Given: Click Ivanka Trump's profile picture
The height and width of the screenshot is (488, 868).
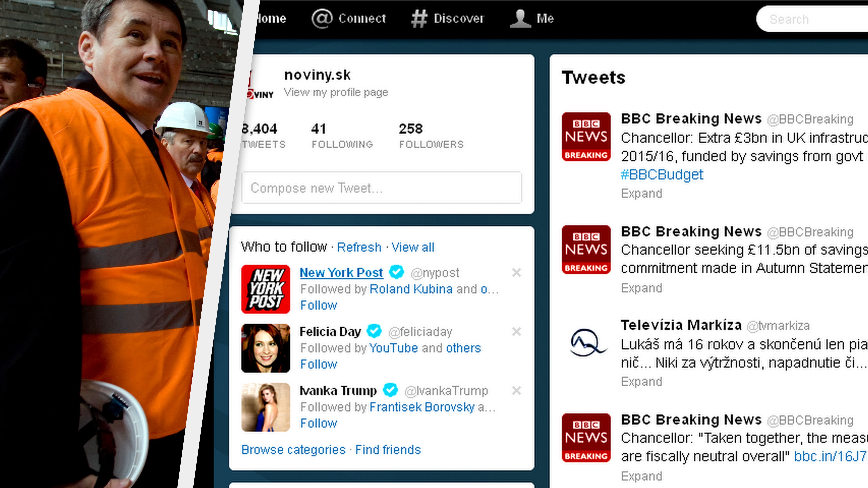Looking at the screenshot, I should (x=265, y=407).
